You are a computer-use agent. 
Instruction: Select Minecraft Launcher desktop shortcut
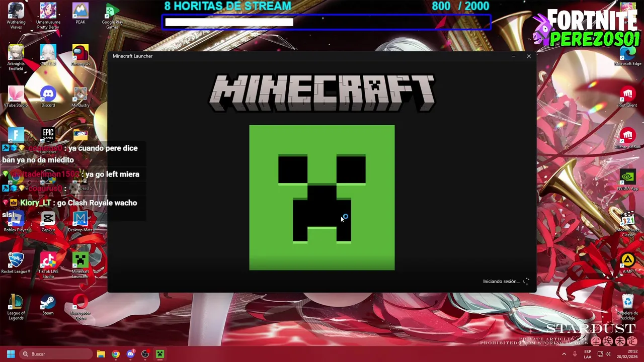(80, 265)
